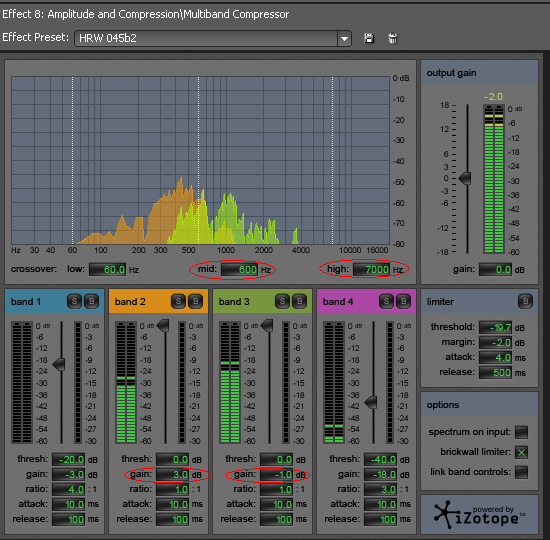This screenshot has height=540, width=550.
Task: Click the low crossover marker at 60 Hz
Action: point(73,160)
